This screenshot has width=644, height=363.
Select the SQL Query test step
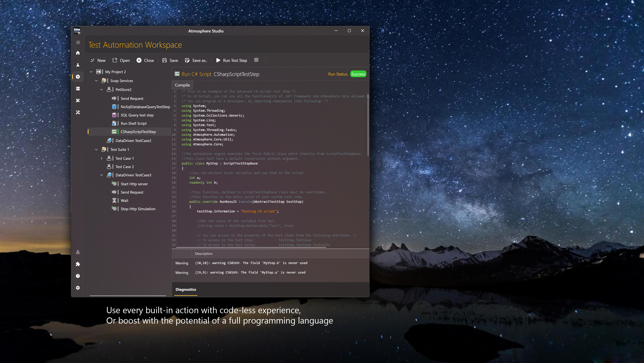point(137,115)
